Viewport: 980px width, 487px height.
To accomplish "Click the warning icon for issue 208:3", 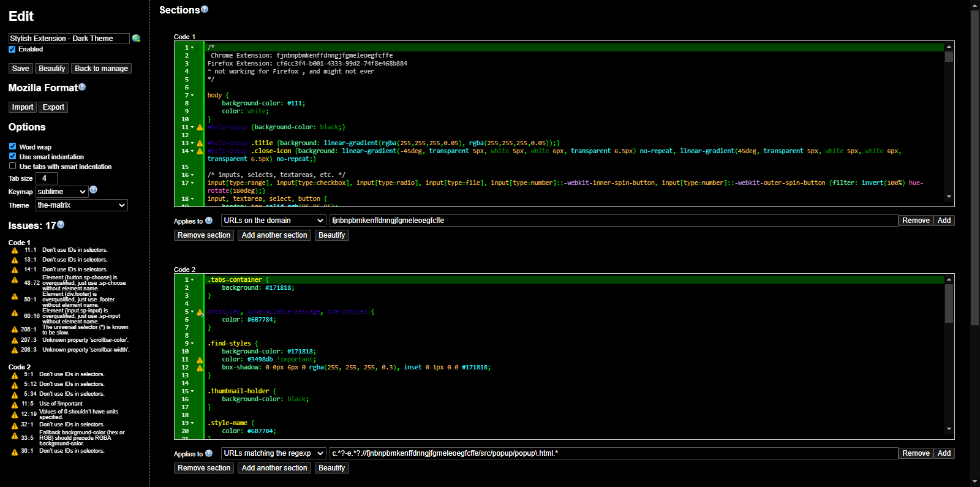I will 15,350.
